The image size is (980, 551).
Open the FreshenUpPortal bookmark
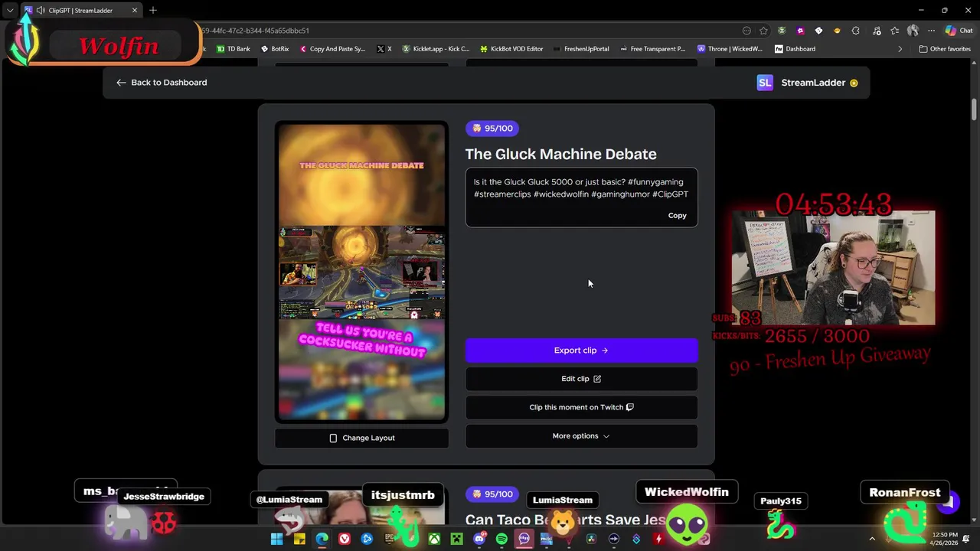click(x=581, y=49)
